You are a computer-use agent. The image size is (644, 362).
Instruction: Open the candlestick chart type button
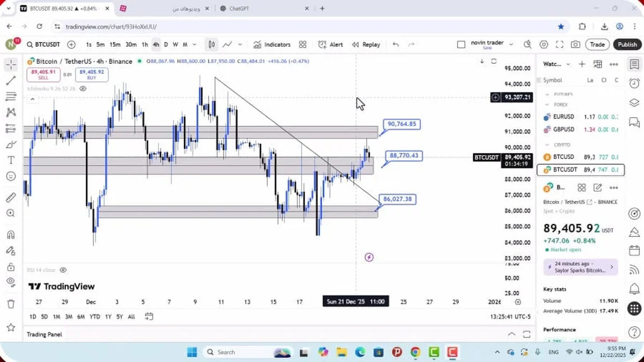[212, 45]
